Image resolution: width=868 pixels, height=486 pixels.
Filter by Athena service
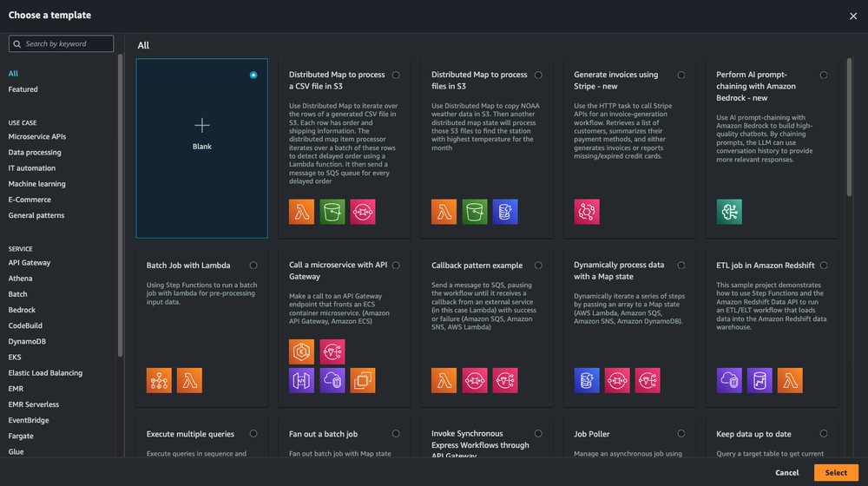coord(20,279)
